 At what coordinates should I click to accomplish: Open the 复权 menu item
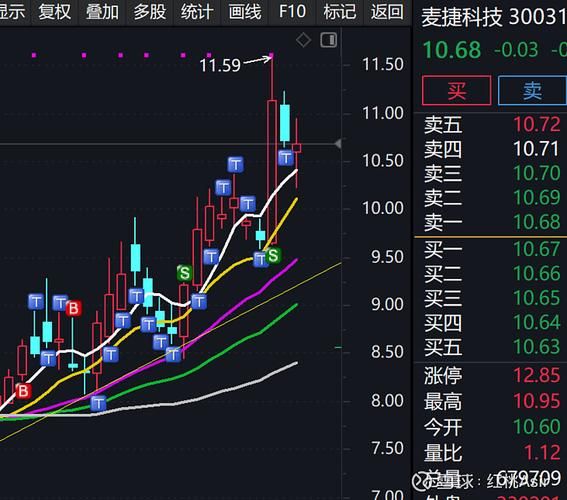coord(55,12)
